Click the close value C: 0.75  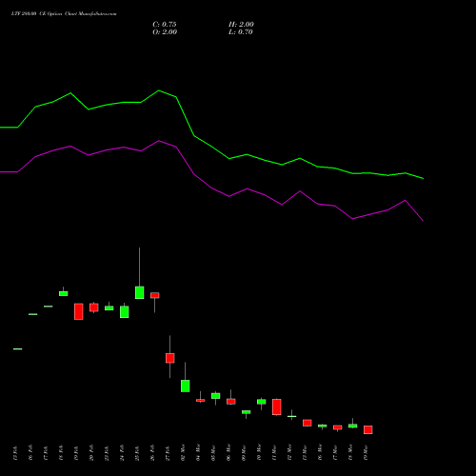165,25
